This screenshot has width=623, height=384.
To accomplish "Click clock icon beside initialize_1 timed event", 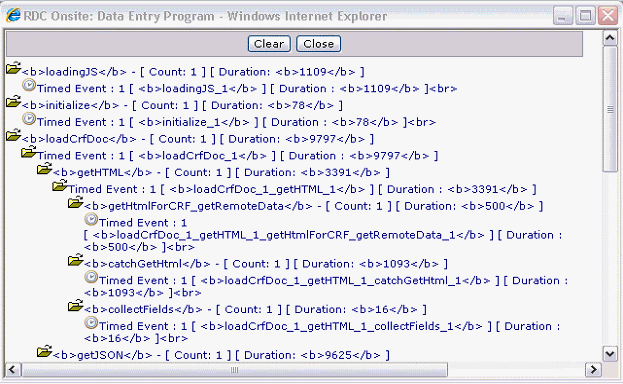I will point(29,118).
